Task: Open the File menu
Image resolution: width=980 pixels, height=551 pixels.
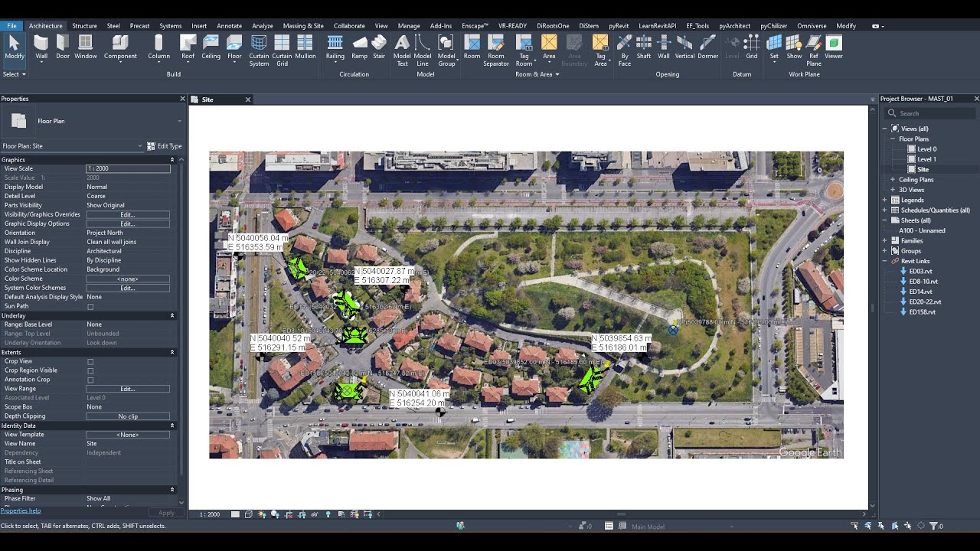Action: 11,26
